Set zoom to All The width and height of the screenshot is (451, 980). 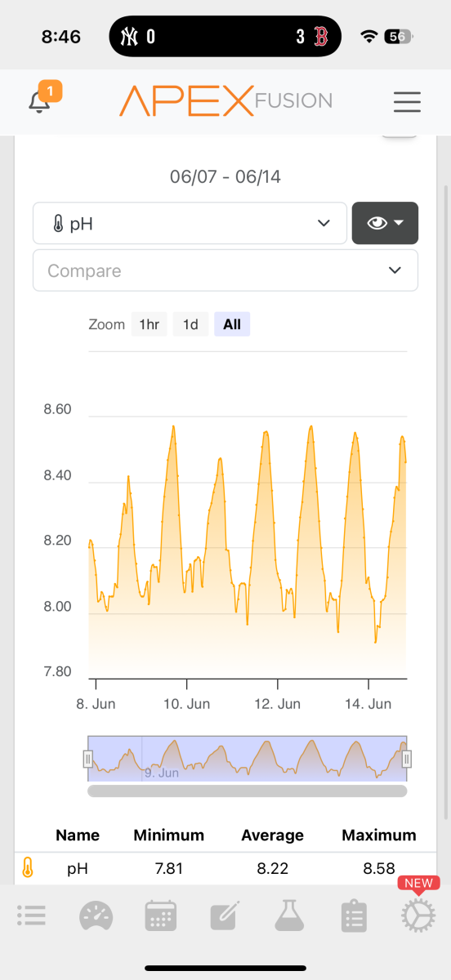tap(232, 324)
